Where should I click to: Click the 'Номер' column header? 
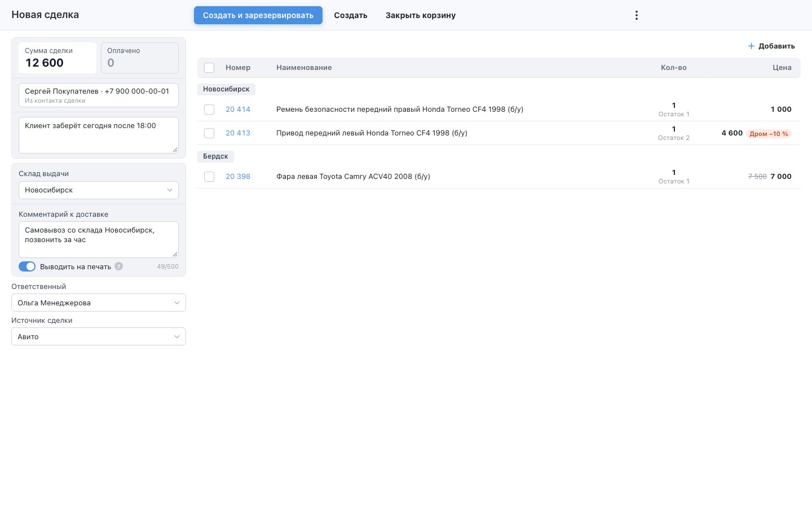(x=238, y=68)
